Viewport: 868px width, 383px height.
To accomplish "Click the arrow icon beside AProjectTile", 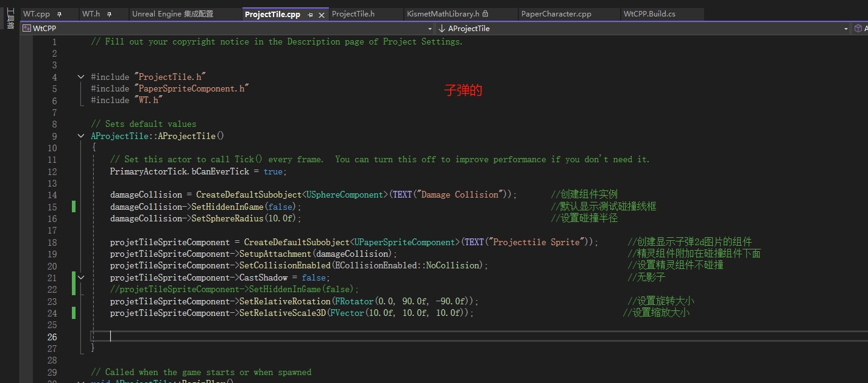I will pyautogui.click(x=442, y=28).
